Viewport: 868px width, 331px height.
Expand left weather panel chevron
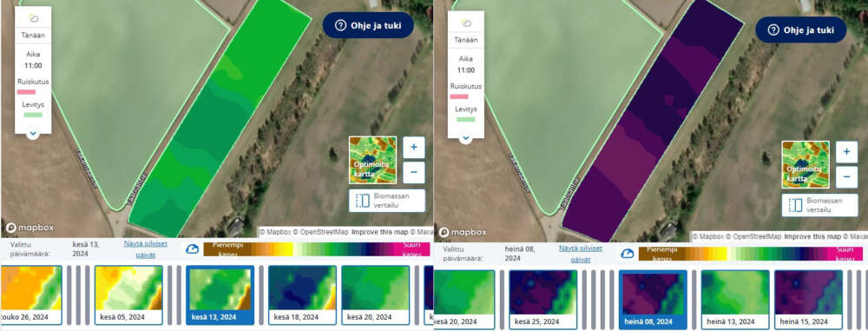click(33, 133)
